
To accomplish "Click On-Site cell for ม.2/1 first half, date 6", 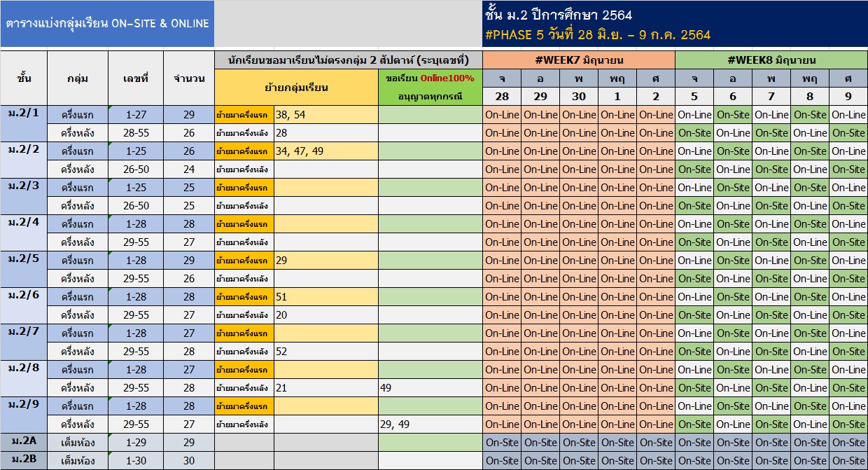I will tap(733, 114).
